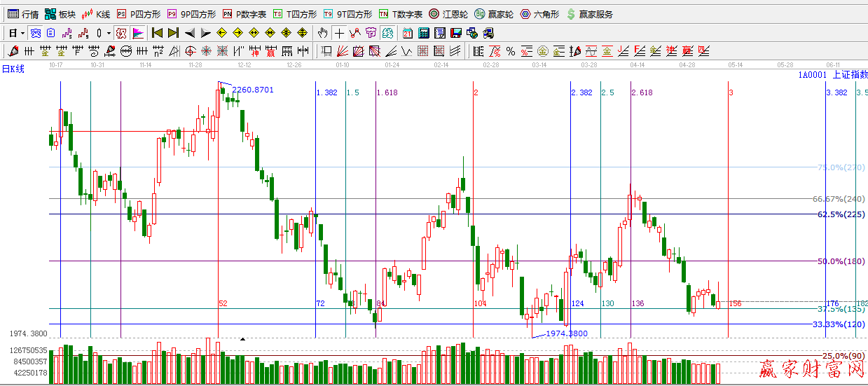The height and width of the screenshot is (386, 868).
Task: Open the calculator icon in toolbar
Action: coord(424,33)
